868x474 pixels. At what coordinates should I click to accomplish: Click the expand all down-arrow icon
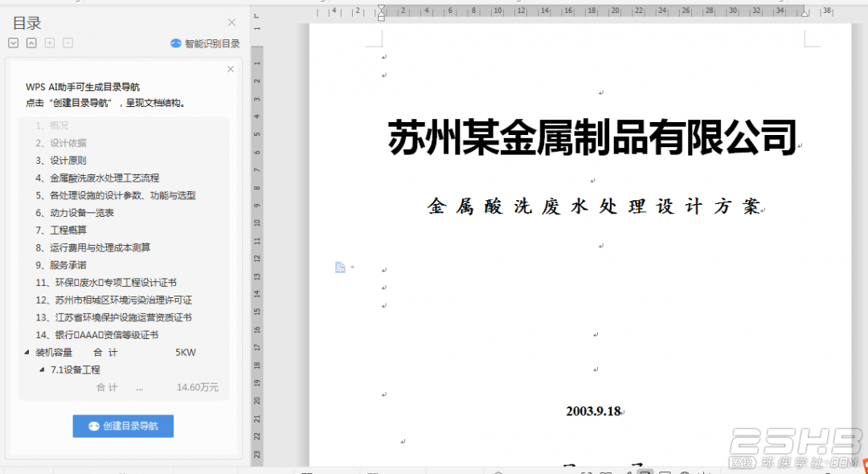tap(14, 43)
